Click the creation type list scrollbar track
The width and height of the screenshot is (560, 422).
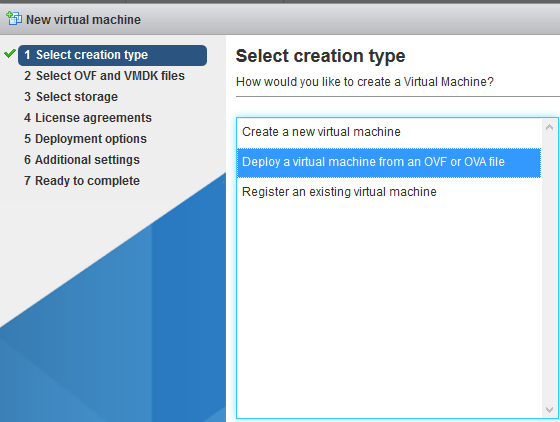[550, 268]
